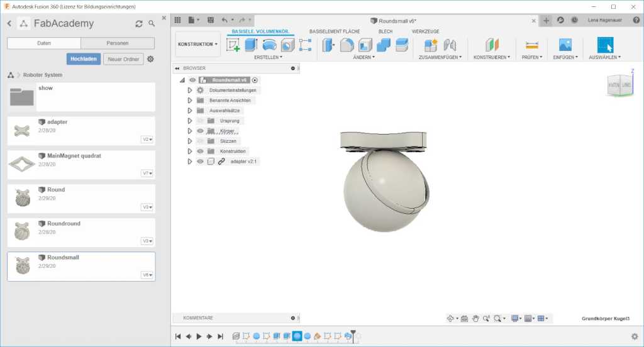Click the Press Pull tool icon
This screenshot has height=347, width=644.
click(x=328, y=45)
